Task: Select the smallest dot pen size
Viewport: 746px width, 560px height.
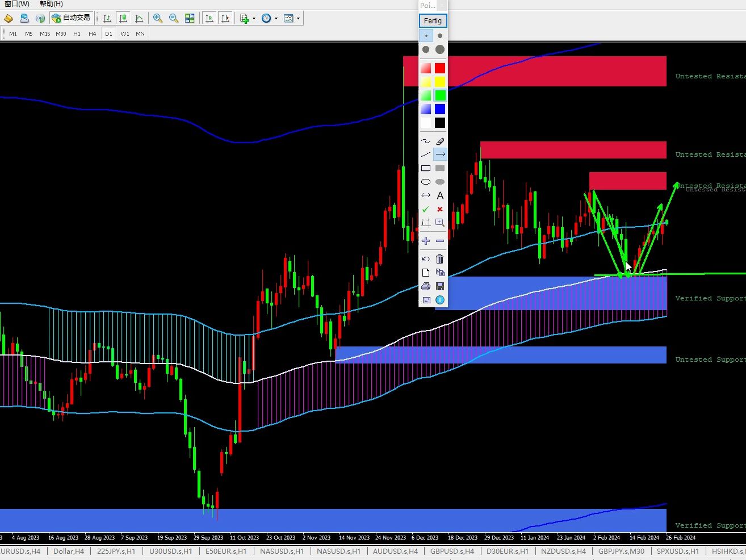Action: [x=426, y=36]
